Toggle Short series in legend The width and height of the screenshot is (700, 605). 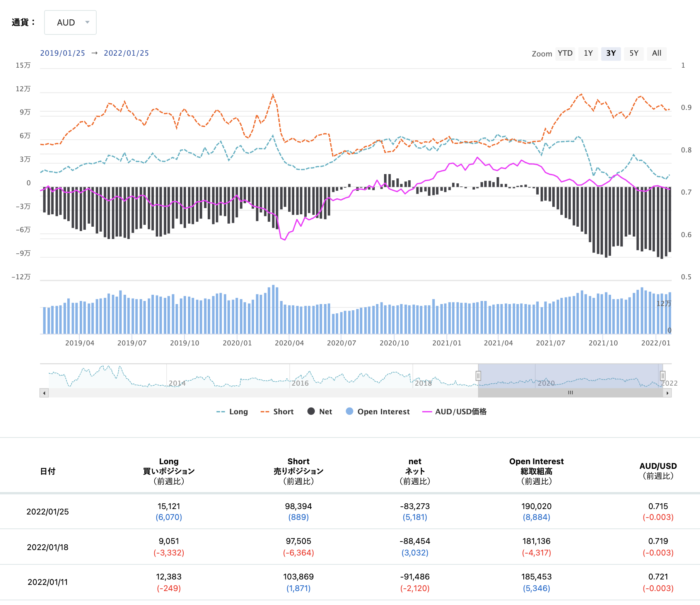coord(277,412)
